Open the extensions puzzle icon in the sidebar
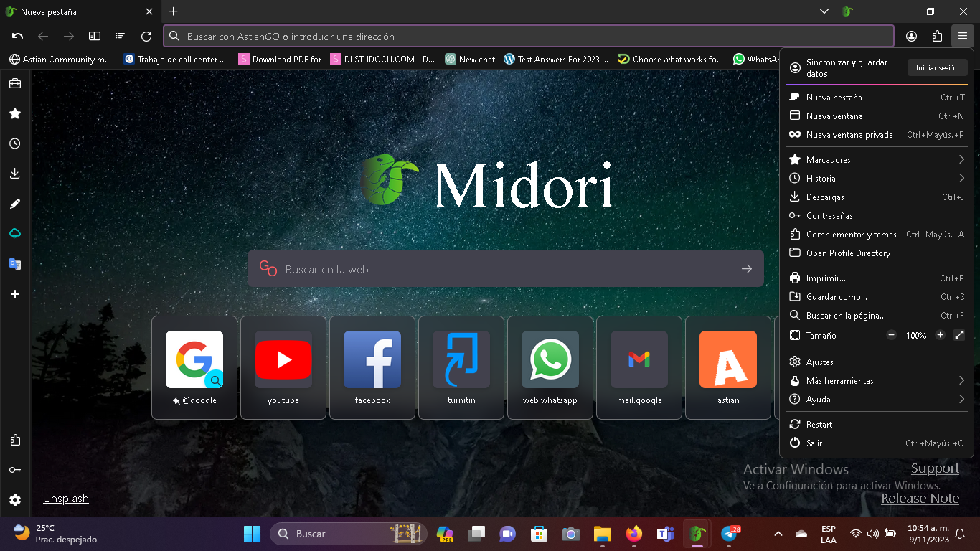Image resolution: width=980 pixels, height=551 pixels. click(x=14, y=440)
